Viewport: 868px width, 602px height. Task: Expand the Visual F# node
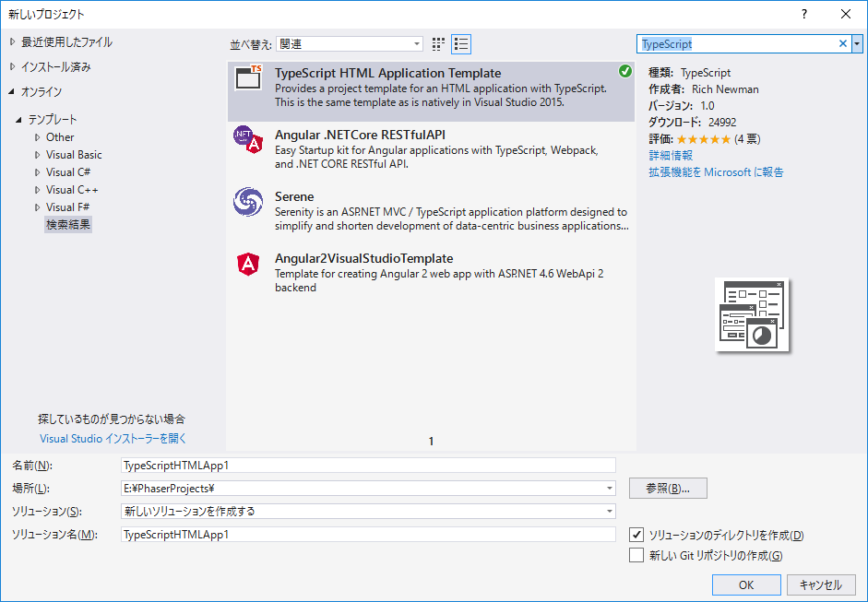coord(38,207)
